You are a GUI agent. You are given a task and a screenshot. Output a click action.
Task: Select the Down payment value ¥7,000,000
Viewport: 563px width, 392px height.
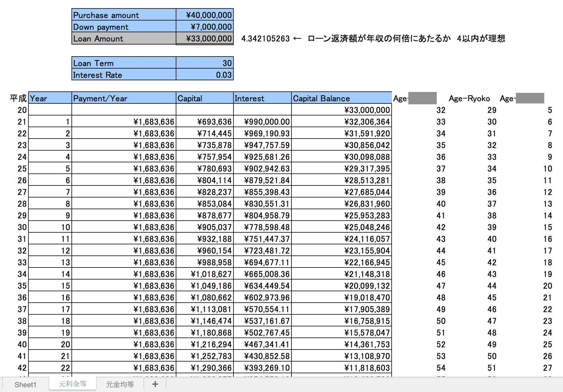tap(205, 27)
